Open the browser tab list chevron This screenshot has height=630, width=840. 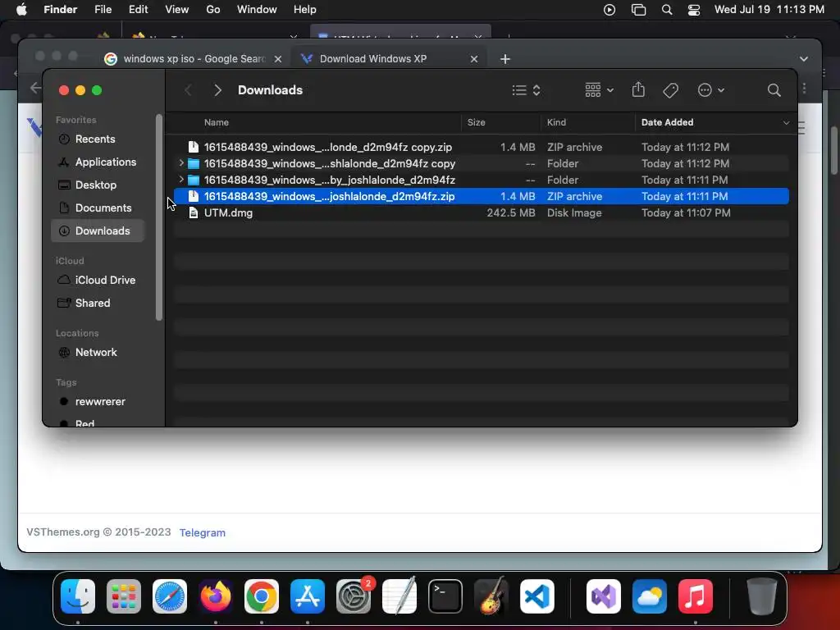[804, 59]
